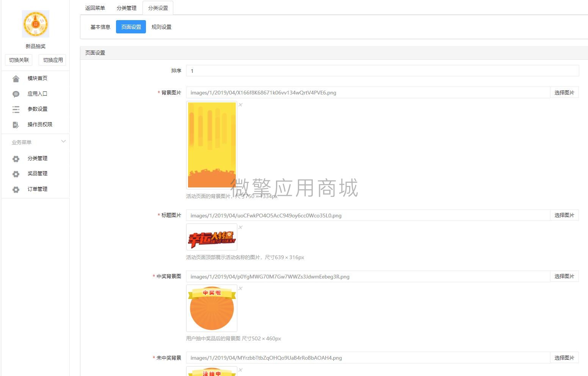The height and width of the screenshot is (376, 588).
Task: Select the 页面设置 sub-tab
Action: coord(131,27)
